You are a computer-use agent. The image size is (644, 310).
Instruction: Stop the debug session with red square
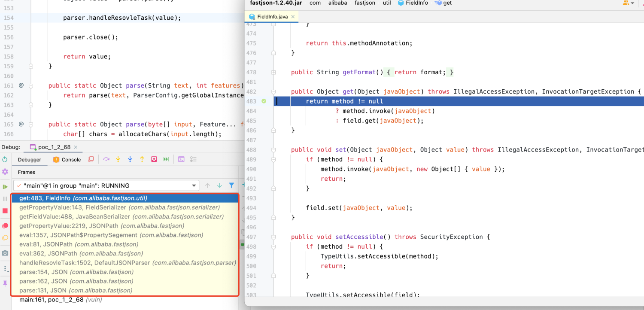click(5, 211)
